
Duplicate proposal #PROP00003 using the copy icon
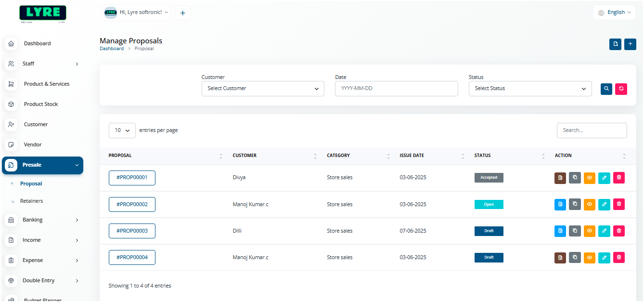[575, 231]
